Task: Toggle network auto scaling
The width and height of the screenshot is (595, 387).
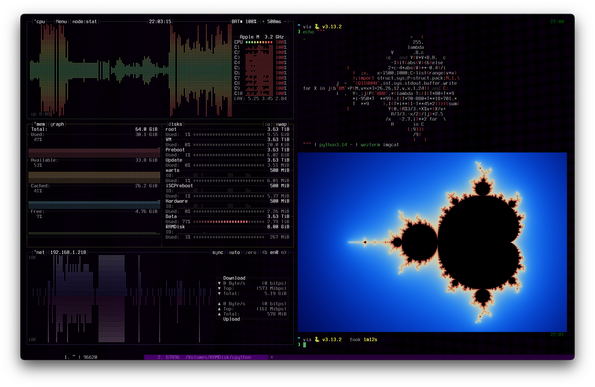Action: (234, 252)
